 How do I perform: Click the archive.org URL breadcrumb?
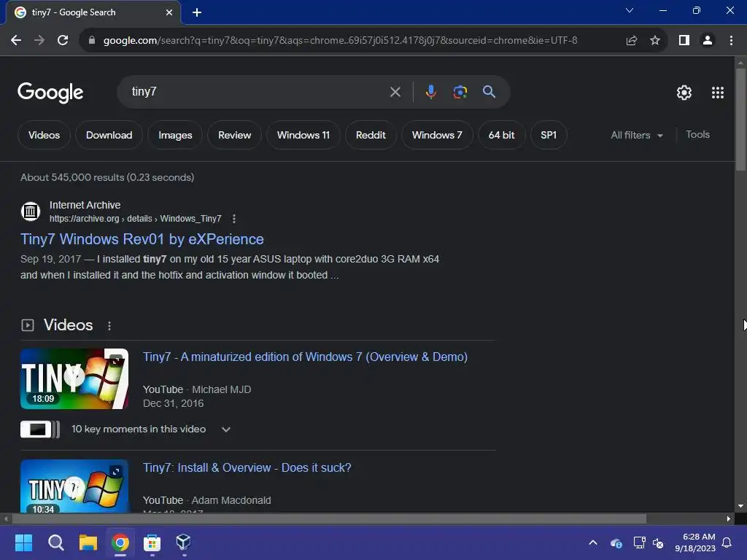pos(135,219)
